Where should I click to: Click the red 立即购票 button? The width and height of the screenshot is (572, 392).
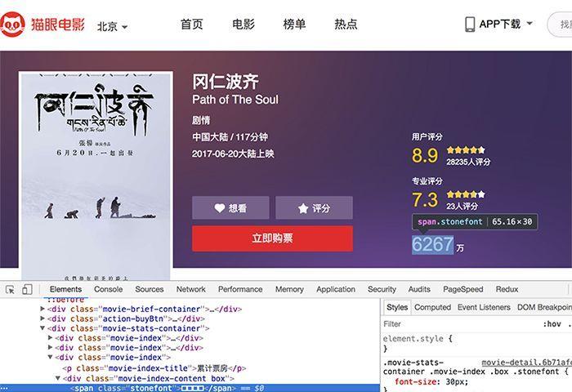coord(272,238)
